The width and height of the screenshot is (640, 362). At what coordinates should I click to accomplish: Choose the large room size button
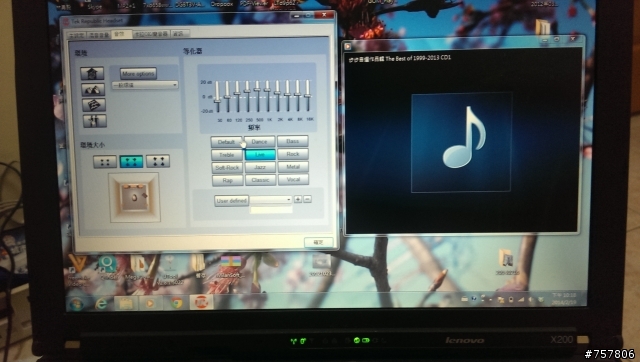click(x=158, y=161)
